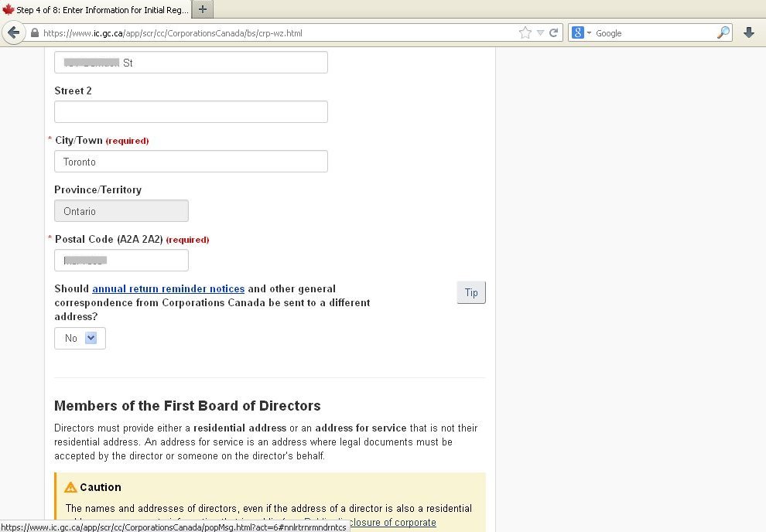The image size is (766, 532).
Task: Bookmark this page with the star icon
Action: [x=525, y=32]
